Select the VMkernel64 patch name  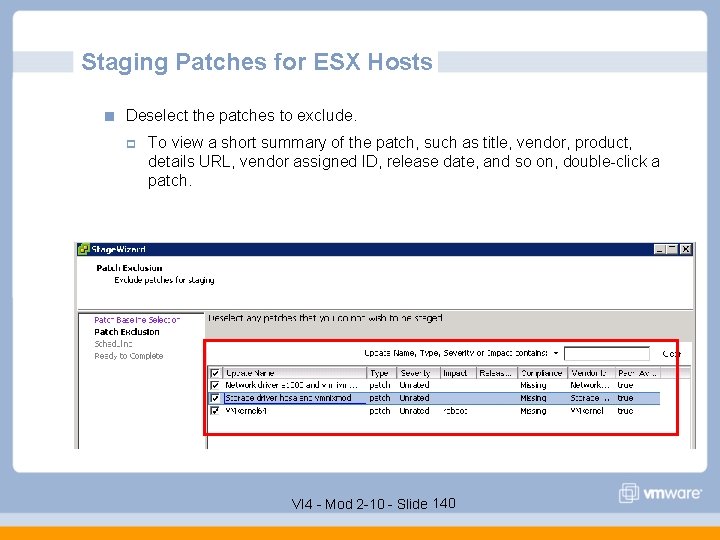(246, 411)
